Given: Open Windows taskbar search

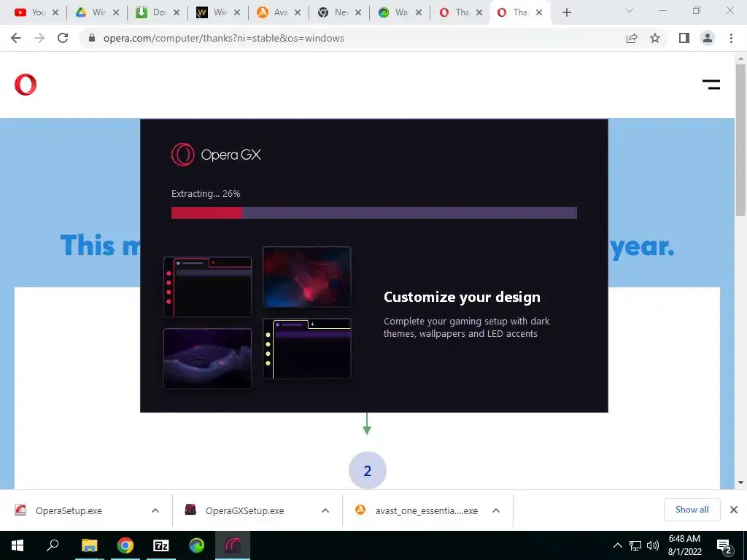Looking at the screenshot, I should point(53,545).
